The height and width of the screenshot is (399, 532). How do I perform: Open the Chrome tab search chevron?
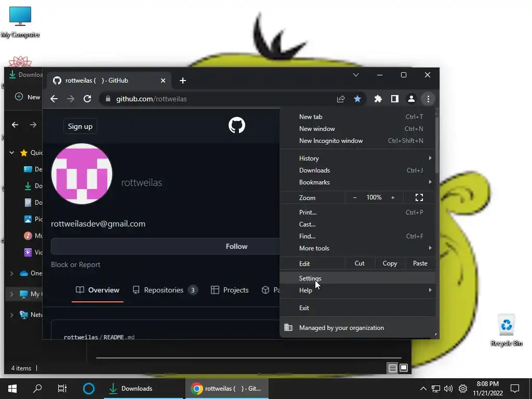(x=355, y=75)
